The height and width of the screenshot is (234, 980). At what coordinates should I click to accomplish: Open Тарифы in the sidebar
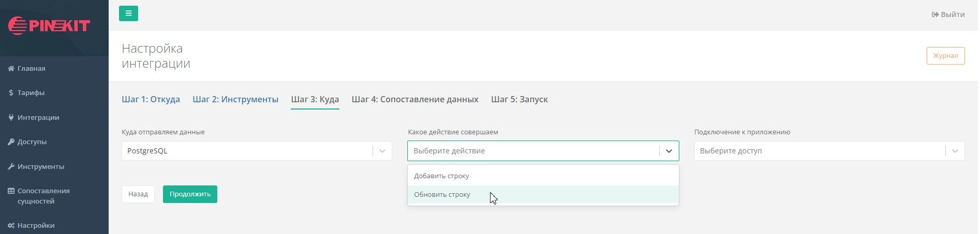(31, 93)
